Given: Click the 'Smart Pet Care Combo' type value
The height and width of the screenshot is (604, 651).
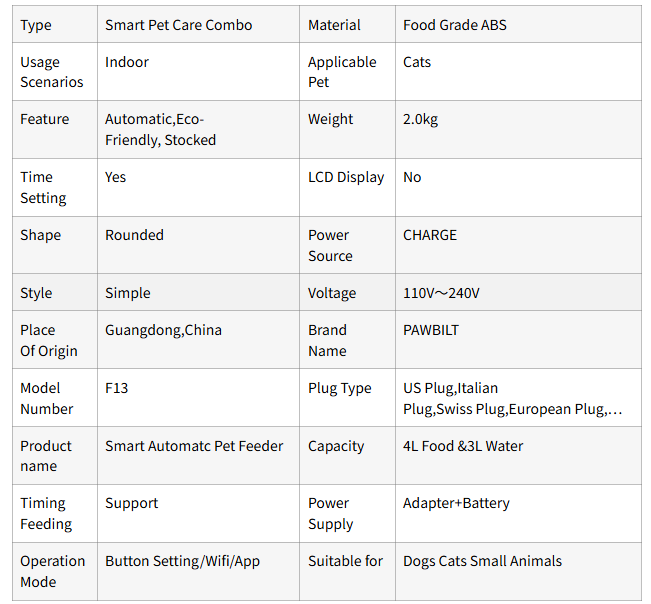Looking at the screenshot, I should pyautogui.click(x=178, y=25).
